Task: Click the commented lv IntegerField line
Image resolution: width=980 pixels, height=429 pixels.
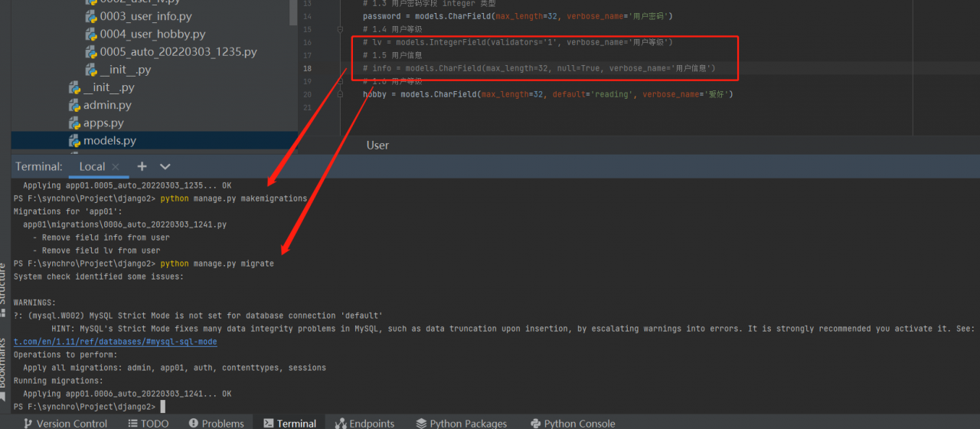Action: [x=518, y=42]
